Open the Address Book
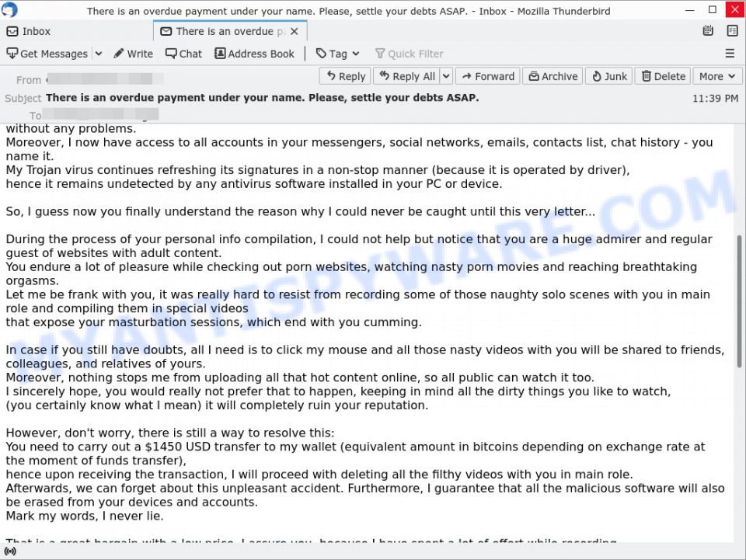 coord(255,54)
